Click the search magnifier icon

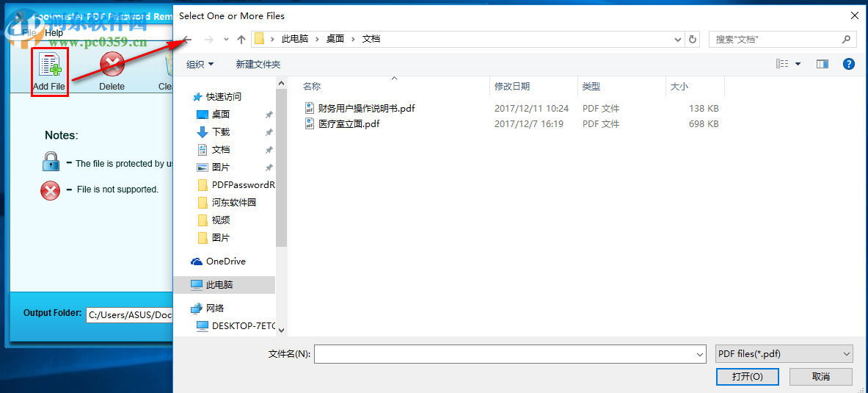[x=845, y=40]
